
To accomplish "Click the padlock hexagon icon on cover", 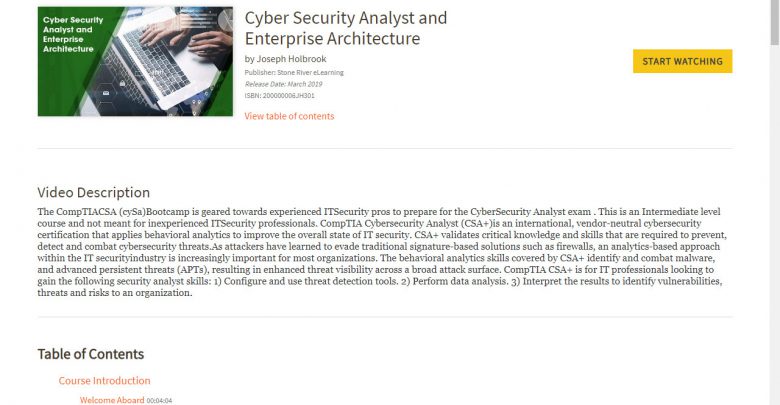I will point(122,83).
